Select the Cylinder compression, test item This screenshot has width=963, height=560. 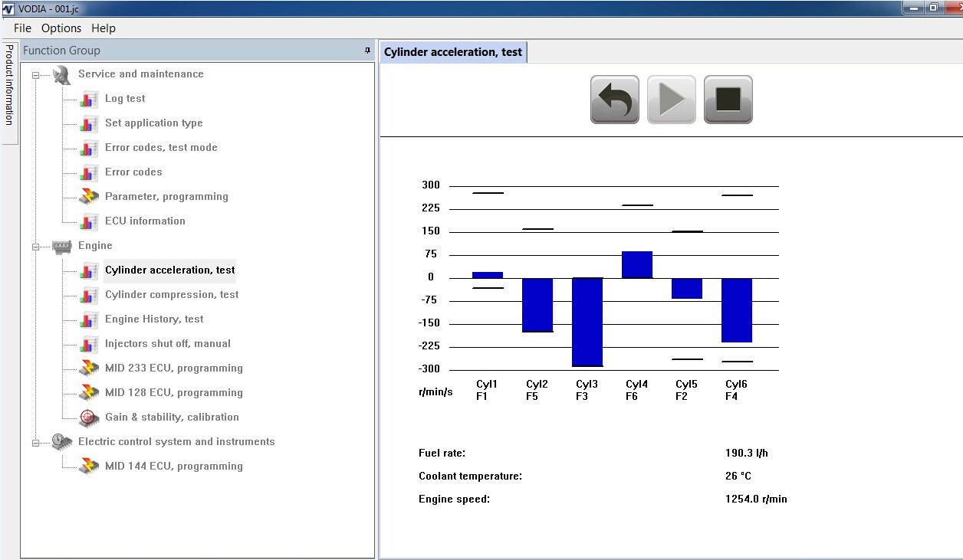click(172, 295)
